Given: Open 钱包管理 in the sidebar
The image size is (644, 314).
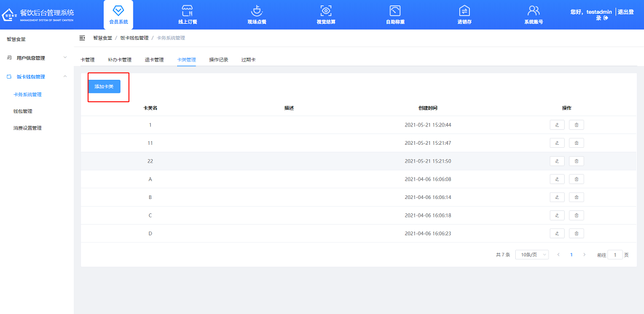Looking at the screenshot, I should [x=23, y=111].
